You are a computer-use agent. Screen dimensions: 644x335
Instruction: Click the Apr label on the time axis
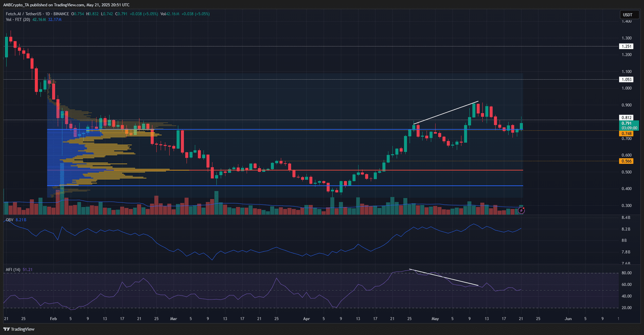tap(306, 319)
